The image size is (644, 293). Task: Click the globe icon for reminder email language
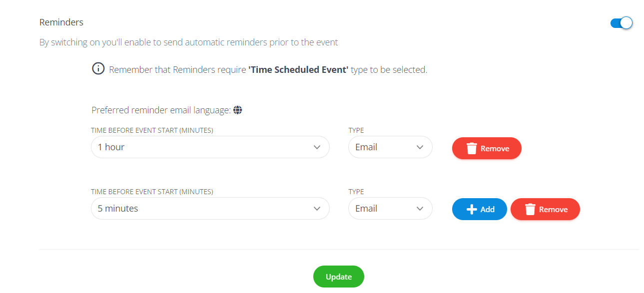click(238, 110)
